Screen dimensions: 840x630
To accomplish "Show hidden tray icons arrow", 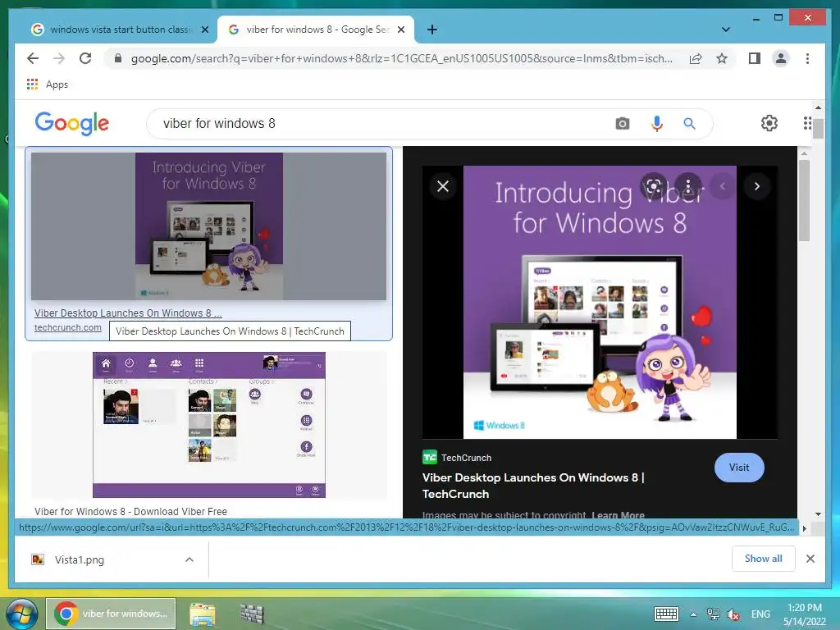I will click(x=693, y=614).
